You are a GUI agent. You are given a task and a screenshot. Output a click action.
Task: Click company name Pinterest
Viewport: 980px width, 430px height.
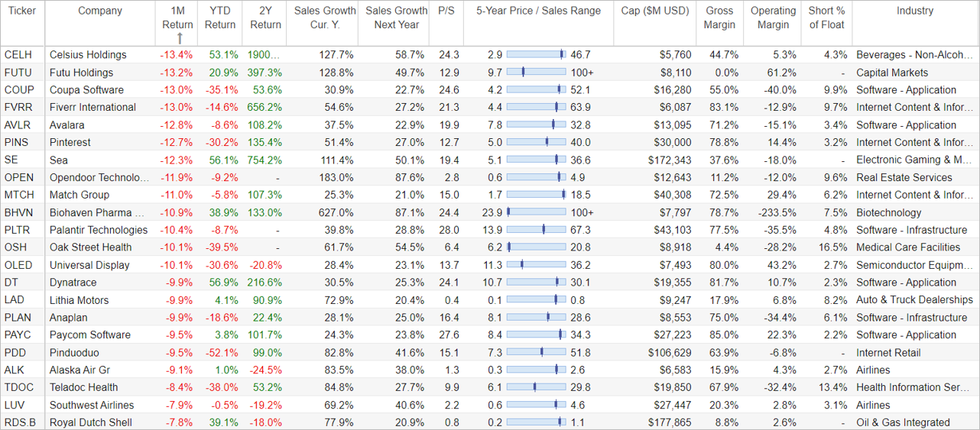(70, 143)
